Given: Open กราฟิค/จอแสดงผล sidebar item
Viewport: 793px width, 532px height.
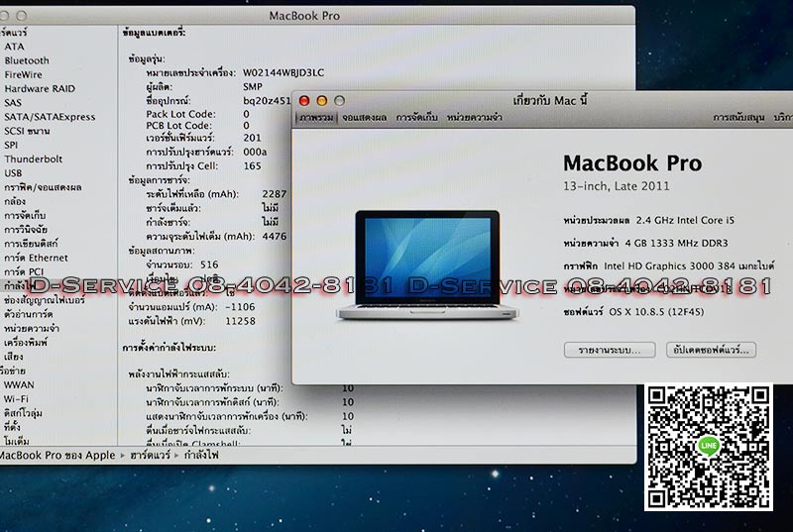Looking at the screenshot, I should (43, 187).
